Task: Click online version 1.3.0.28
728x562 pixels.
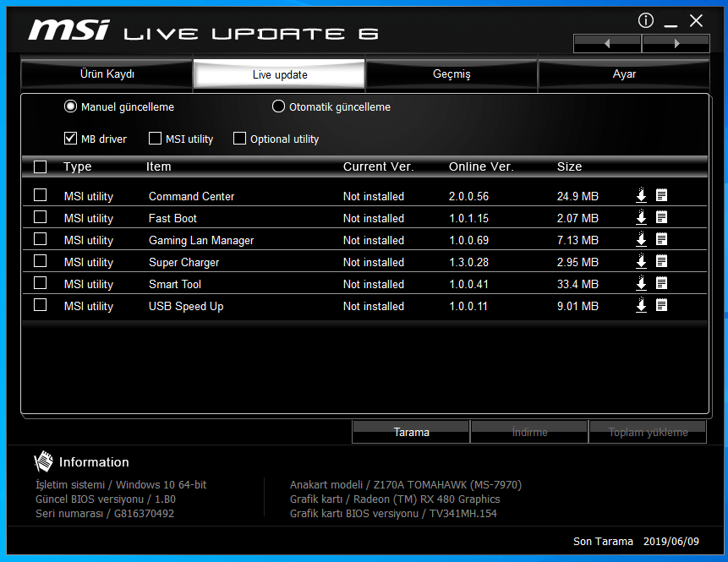Action: pos(468,262)
